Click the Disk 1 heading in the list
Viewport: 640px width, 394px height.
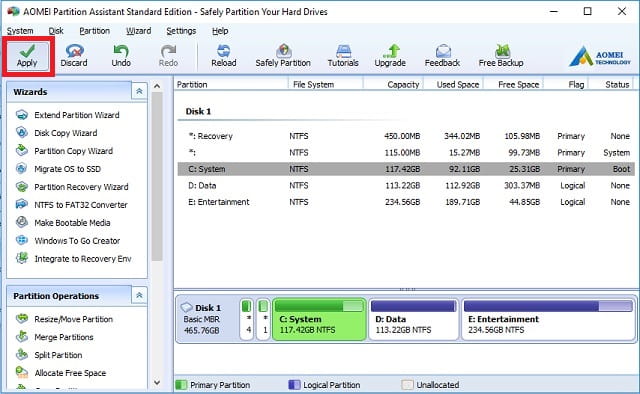[x=198, y=111]
